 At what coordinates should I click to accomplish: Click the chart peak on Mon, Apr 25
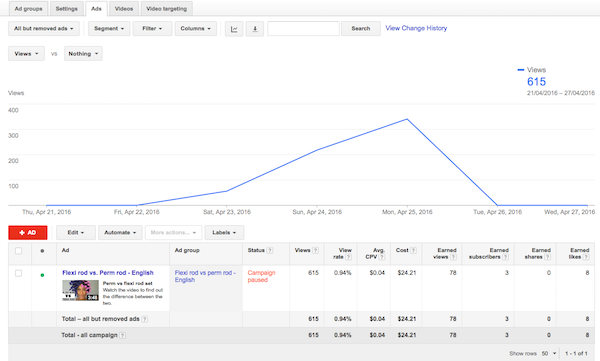click(x=407, y=119)
